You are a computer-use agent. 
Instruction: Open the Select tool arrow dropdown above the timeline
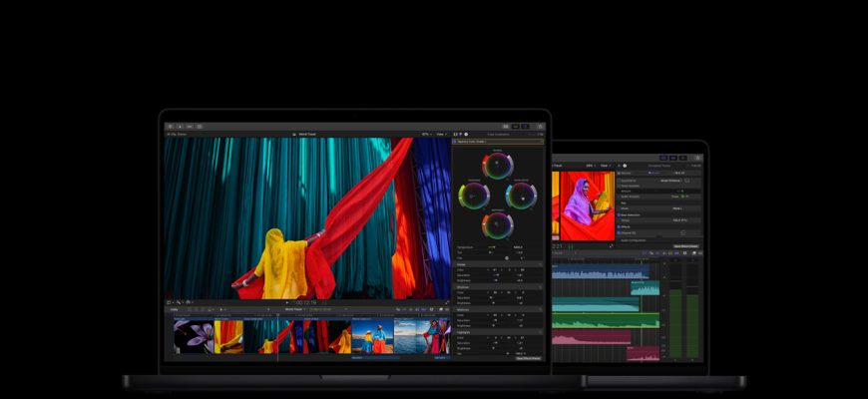(x=222, y=309)
